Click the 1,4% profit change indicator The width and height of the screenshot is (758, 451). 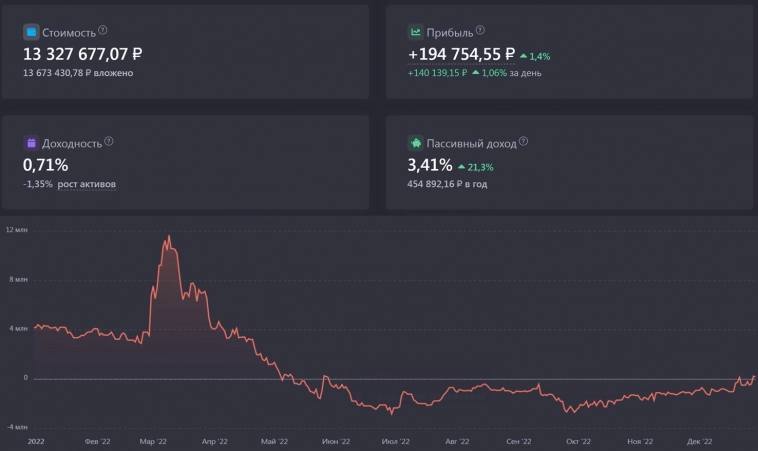535,57
